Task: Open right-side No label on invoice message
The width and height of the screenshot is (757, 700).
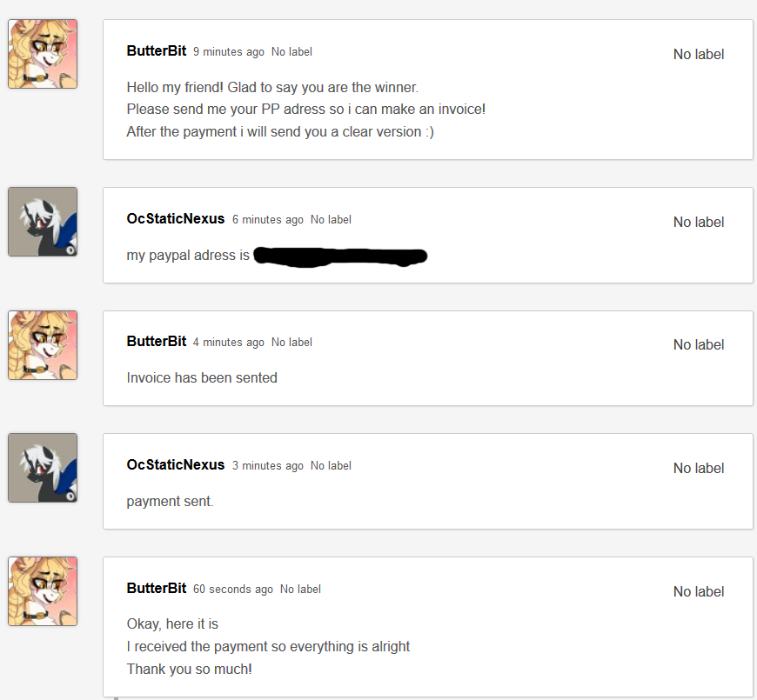Action: [699, 344]
